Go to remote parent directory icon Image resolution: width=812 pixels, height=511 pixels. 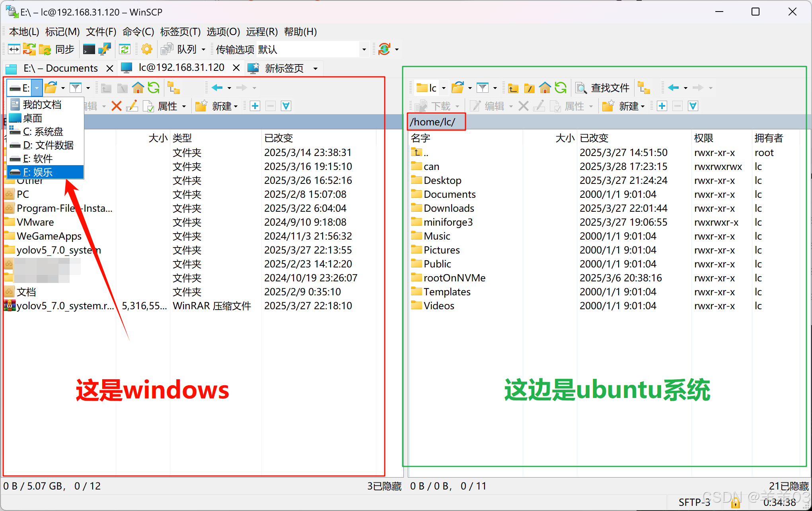(513, 88)
